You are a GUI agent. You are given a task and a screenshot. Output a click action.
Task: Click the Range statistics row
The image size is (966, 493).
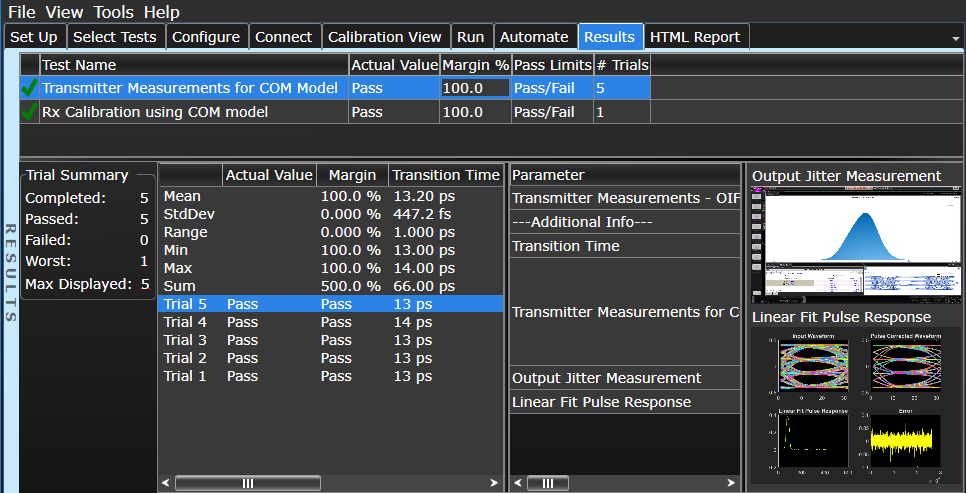click(331, 232)
